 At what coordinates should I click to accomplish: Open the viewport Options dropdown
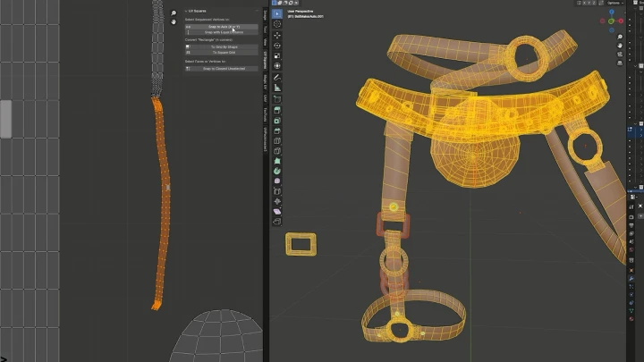coord(614,3)
